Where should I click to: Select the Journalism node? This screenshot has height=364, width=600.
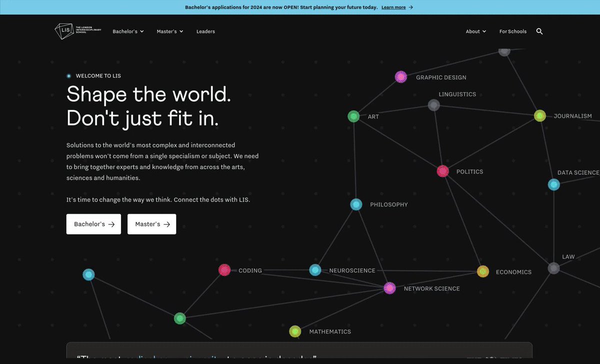(x=539, y=116)
